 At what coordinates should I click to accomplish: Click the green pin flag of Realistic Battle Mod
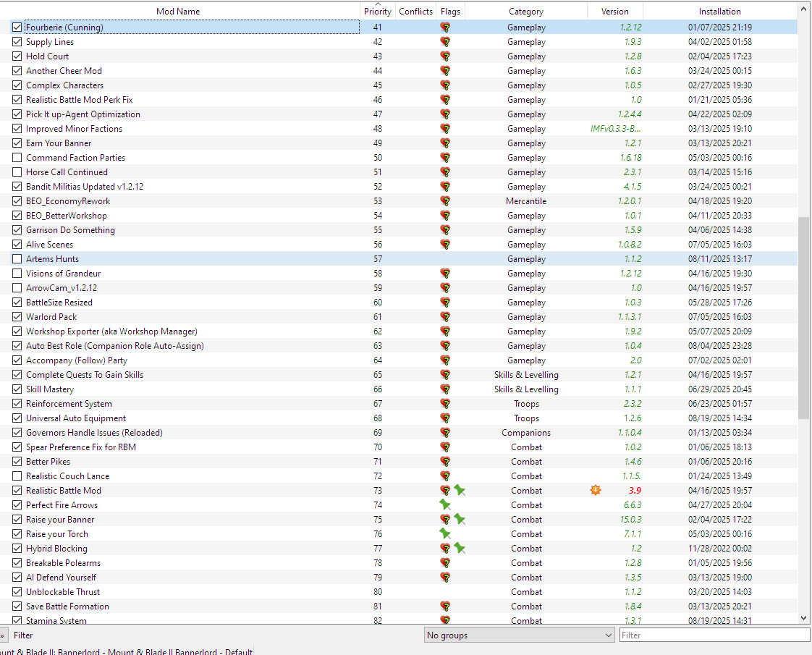pos(460,490)
